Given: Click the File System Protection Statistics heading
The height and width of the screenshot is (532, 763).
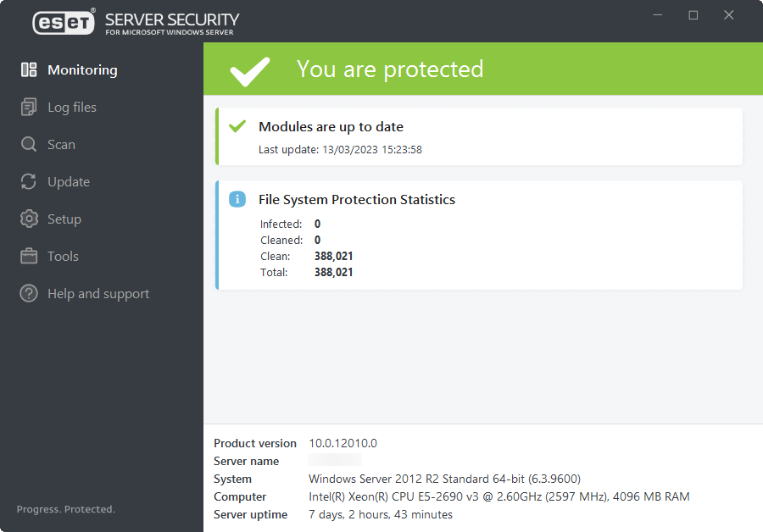Looking at the screenshot, I should [x=357, y=199].
